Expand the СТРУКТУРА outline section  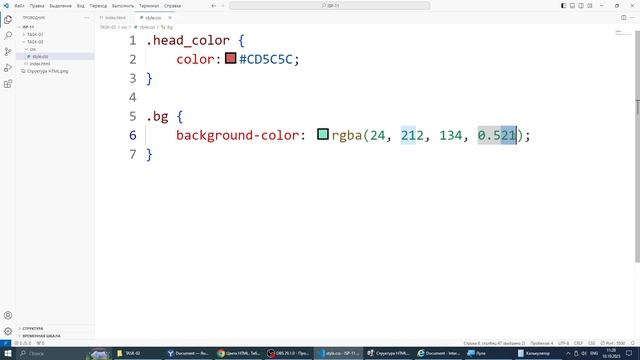[55, 328]
